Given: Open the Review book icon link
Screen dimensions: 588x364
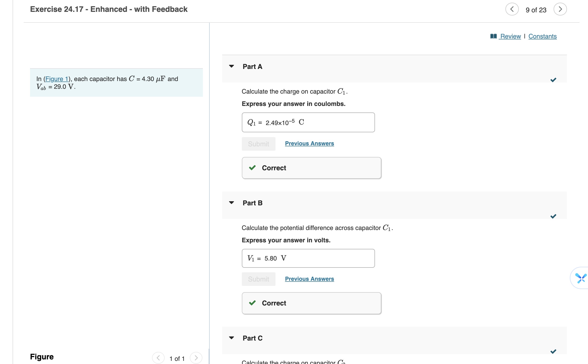Looking at the screenshot, I should (x=505, y=36).
